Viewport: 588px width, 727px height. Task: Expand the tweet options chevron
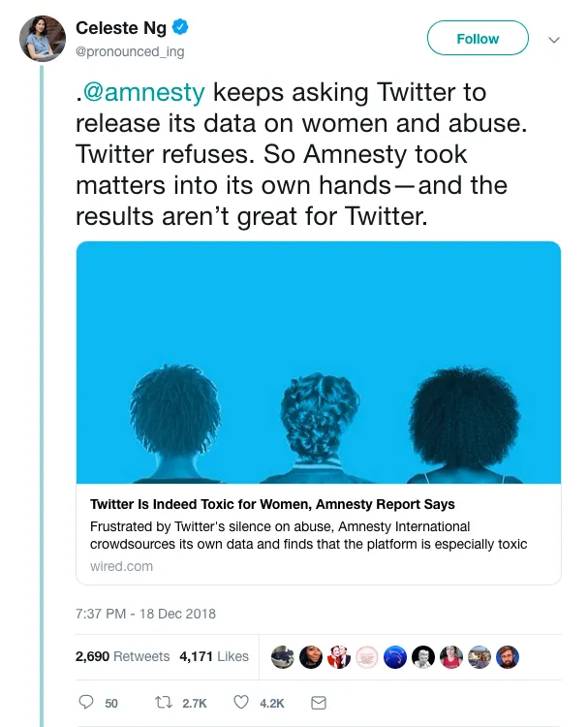554,40
